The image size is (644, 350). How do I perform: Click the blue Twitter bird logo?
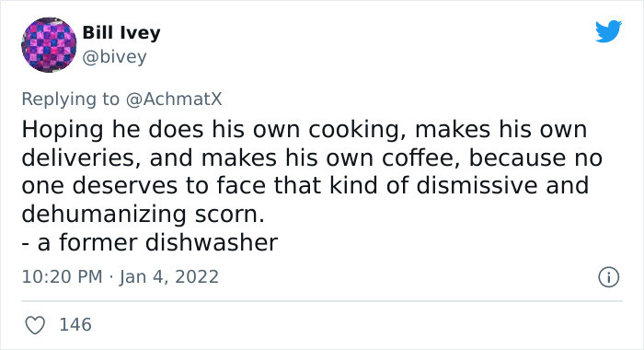tap(608, 31)
